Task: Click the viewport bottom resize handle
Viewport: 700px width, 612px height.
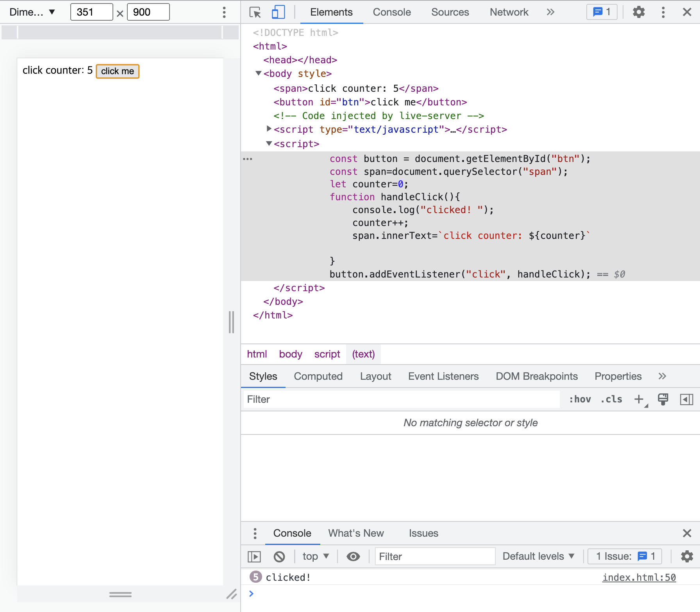Action: tap(120, 594)
